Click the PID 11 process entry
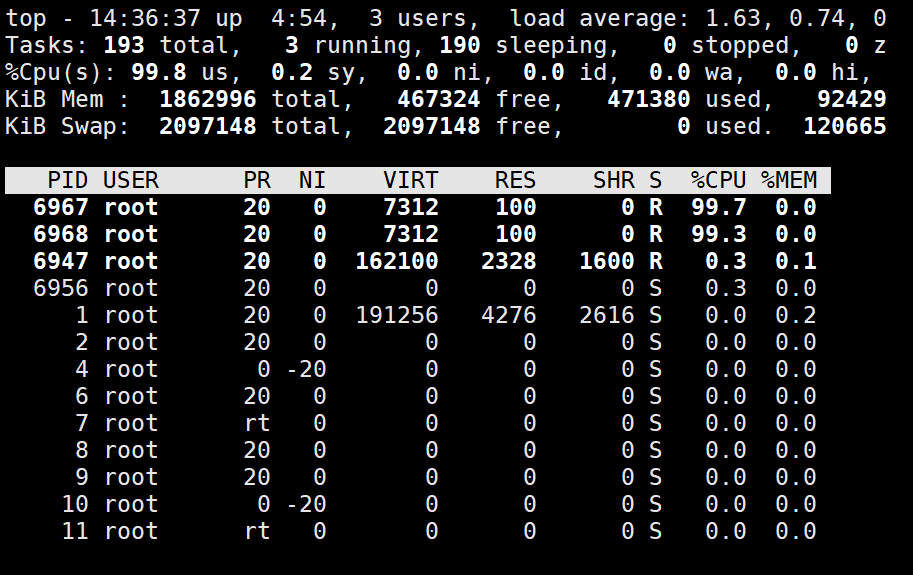The image size is (913, 575). tap(417, 531)
